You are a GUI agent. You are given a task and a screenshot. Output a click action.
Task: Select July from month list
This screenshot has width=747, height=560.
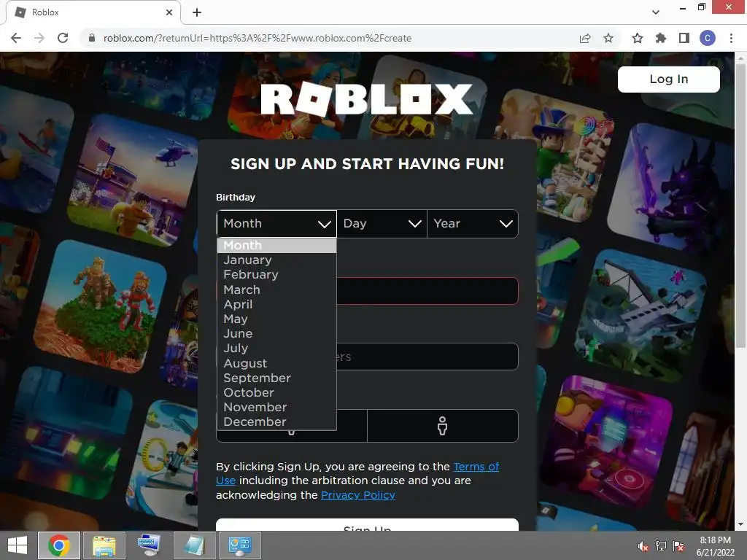[x=276, y=349]
